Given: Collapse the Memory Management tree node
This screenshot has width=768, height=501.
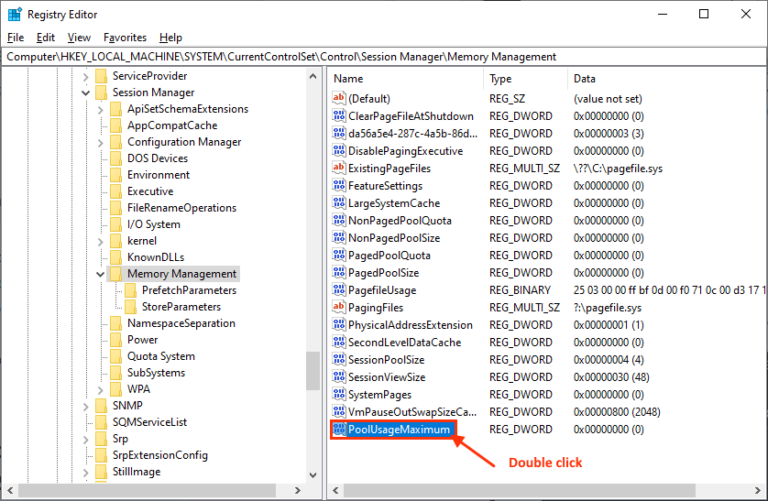Looking at the screenshot, I should pyautogui.click(x=101, y=274).
